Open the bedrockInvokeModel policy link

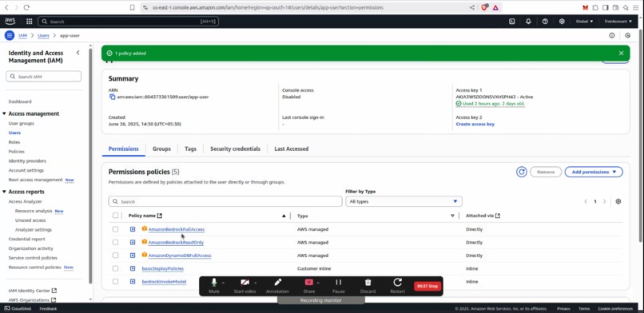coord(164,281)
